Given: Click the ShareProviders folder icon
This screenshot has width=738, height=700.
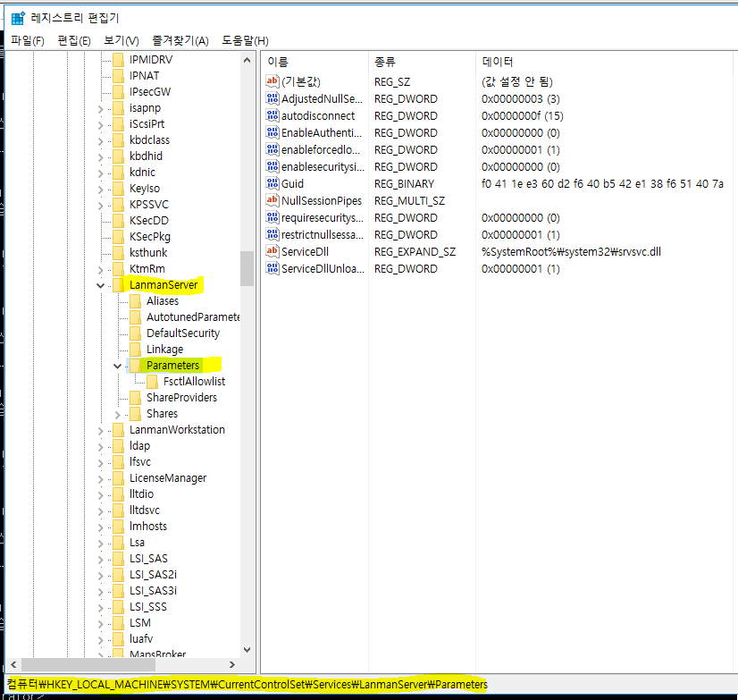Looking at the screenshot, I should pyautogui.click(x=136, y=397).
